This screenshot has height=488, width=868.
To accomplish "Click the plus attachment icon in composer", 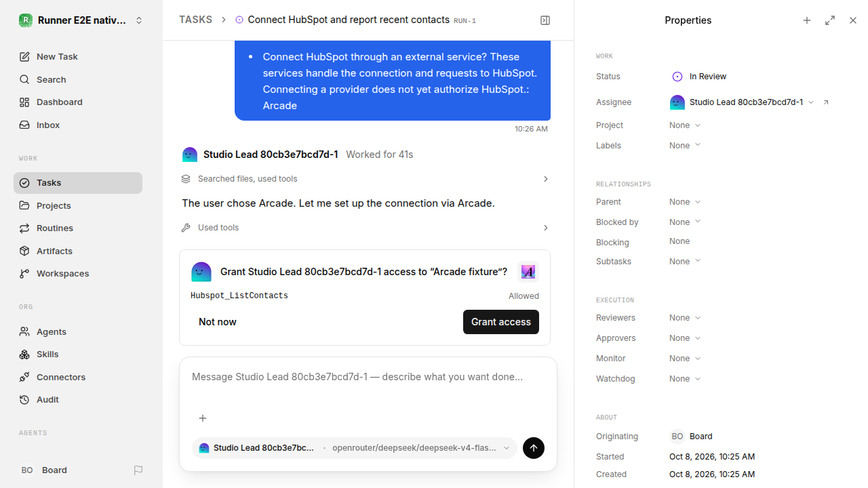I will tap(202, 418).
